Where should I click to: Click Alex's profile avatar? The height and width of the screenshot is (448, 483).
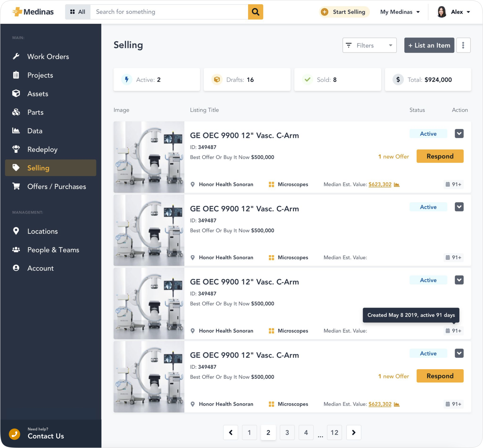click(442, 12)
